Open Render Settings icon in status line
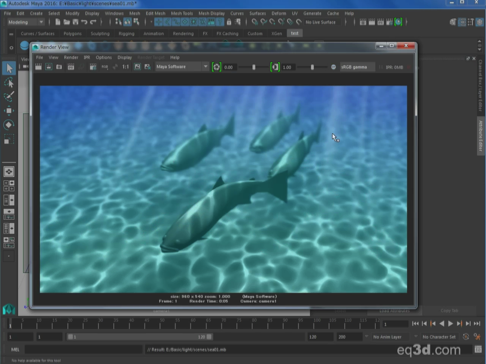 coord(389,22)
